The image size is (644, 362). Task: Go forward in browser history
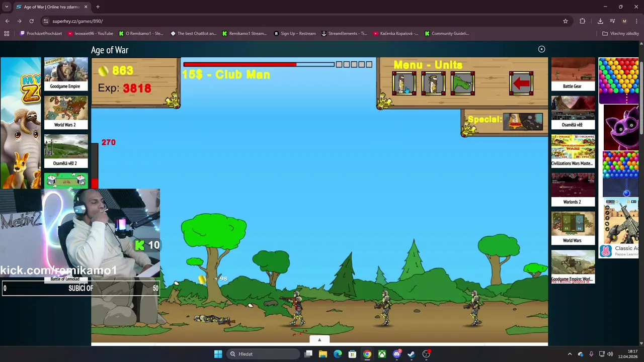click(x=19, y=21)
